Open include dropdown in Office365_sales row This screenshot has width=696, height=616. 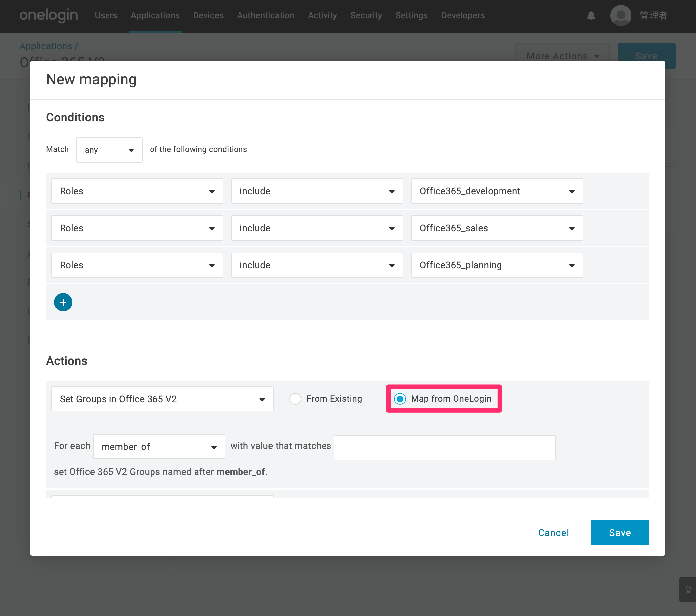tap(317, 228)
